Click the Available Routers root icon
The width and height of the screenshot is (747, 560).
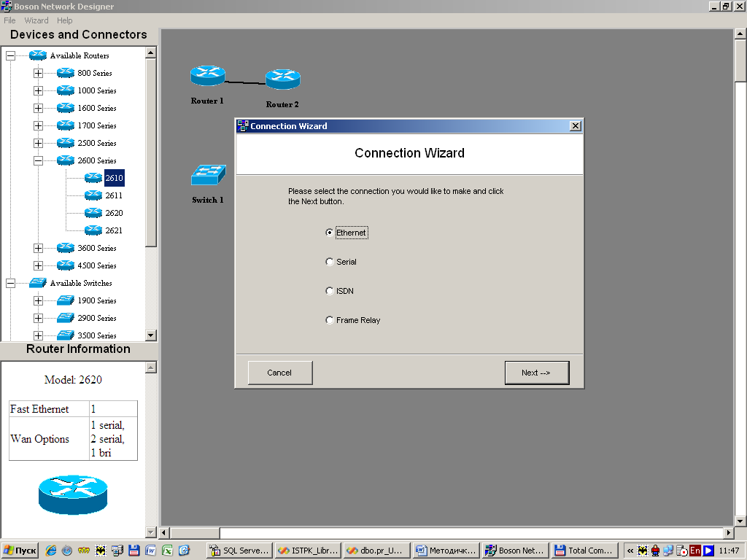[x=38, y=55]
